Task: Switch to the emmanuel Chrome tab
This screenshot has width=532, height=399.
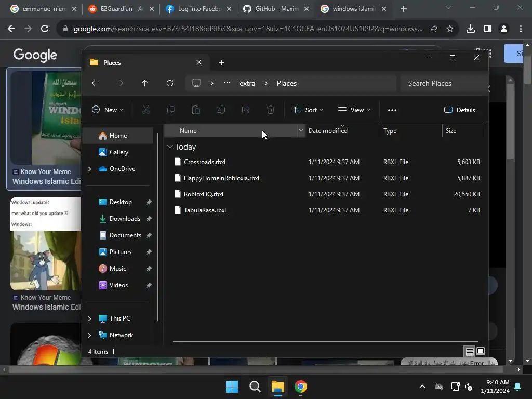Action: coord(44,9)
